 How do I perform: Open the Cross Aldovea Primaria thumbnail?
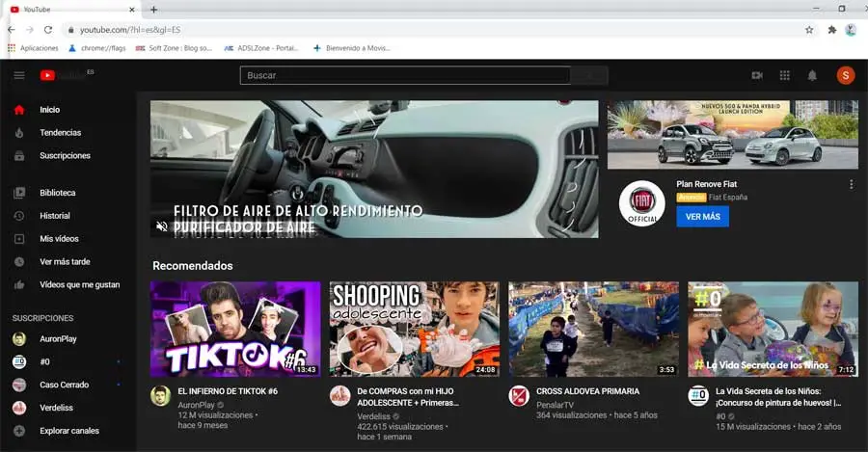[x=593, y=330]
